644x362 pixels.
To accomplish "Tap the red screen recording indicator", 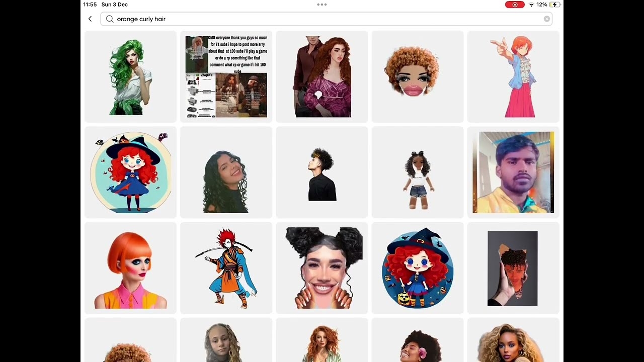I will coord(515,5).
